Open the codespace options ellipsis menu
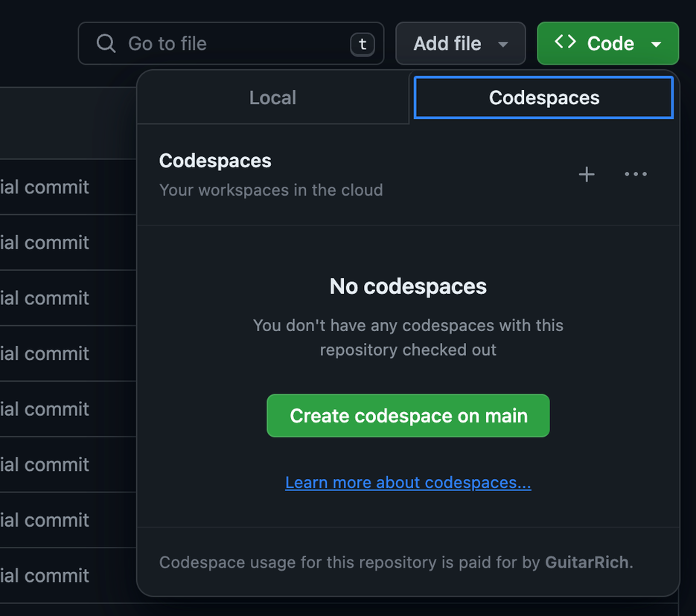 [636, 175]
